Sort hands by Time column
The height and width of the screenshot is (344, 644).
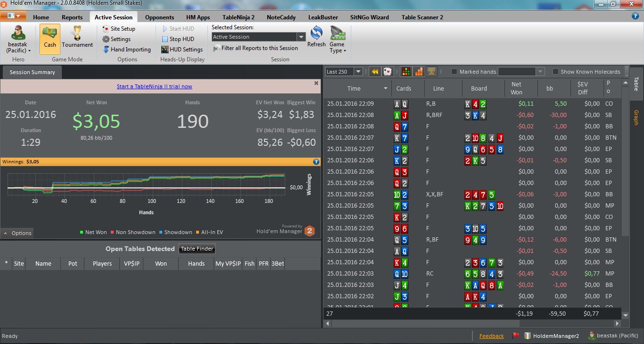357,88
